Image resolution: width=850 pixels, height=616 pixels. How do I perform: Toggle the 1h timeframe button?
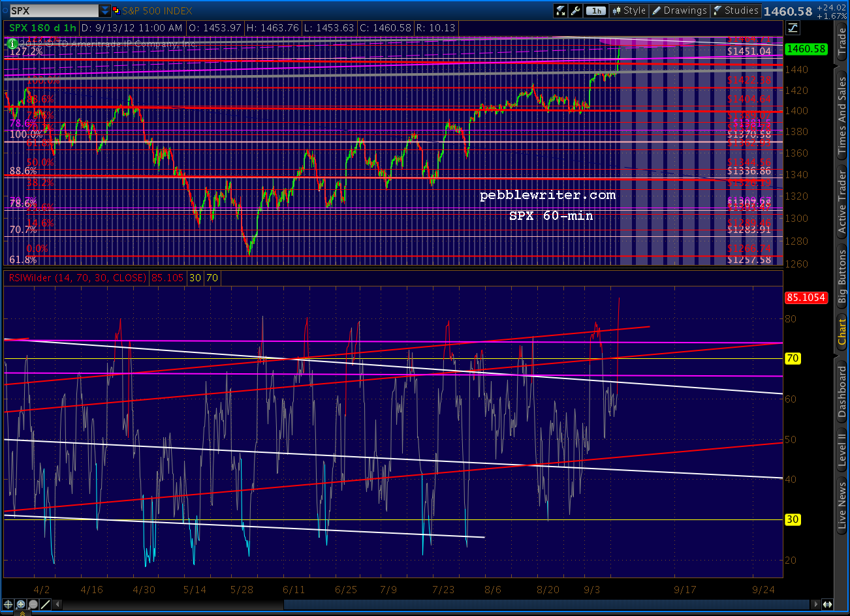595,10
